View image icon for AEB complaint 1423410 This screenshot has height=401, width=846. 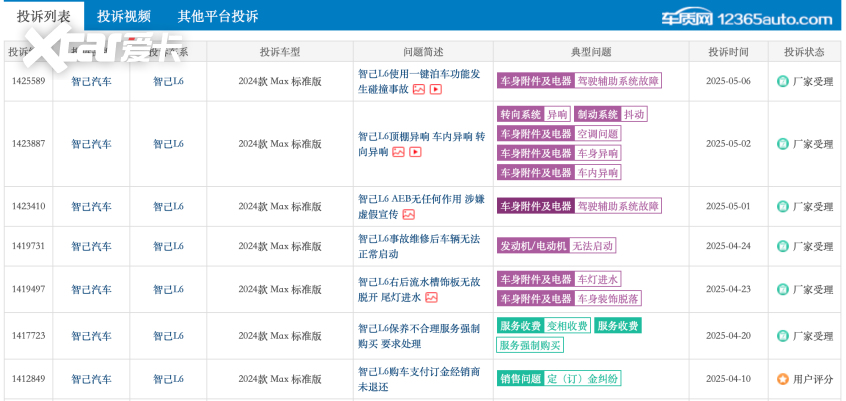coord(408,215)
